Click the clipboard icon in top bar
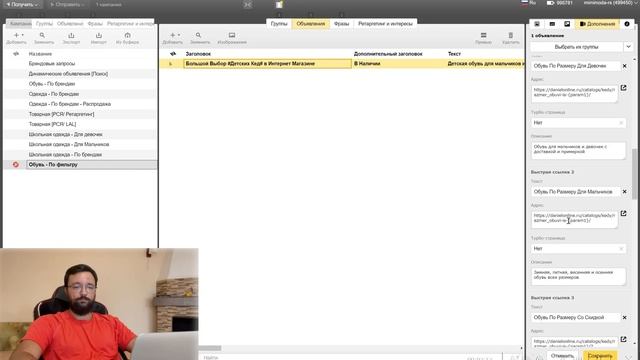 [279, 4]
